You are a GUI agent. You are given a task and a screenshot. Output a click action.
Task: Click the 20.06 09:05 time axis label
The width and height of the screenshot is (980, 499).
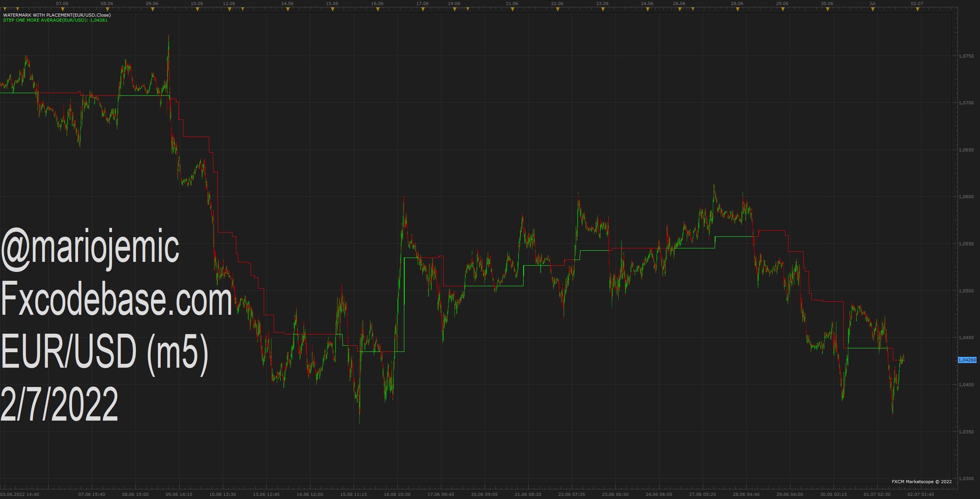pos(485,494)
